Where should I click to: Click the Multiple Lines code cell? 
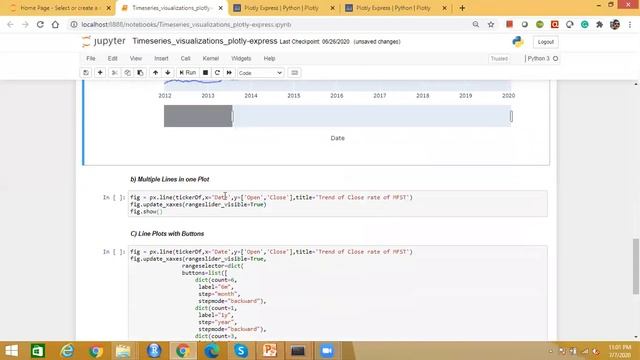(338, 204)
